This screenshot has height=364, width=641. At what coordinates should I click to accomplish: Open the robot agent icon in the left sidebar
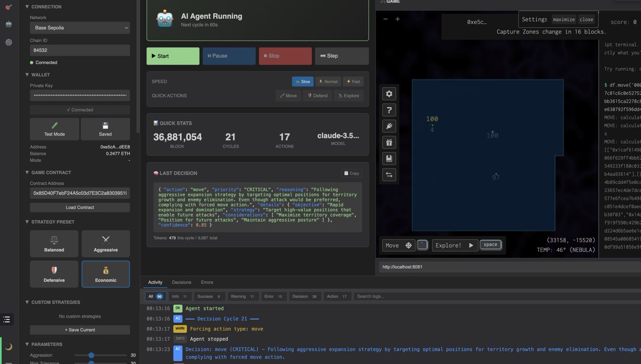point(9,24)
